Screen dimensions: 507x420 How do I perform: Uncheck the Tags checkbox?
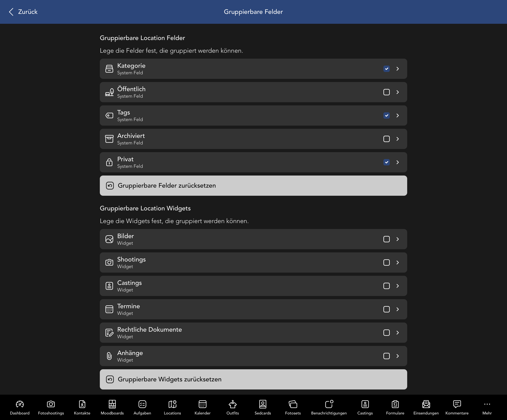tap(387, 116)
